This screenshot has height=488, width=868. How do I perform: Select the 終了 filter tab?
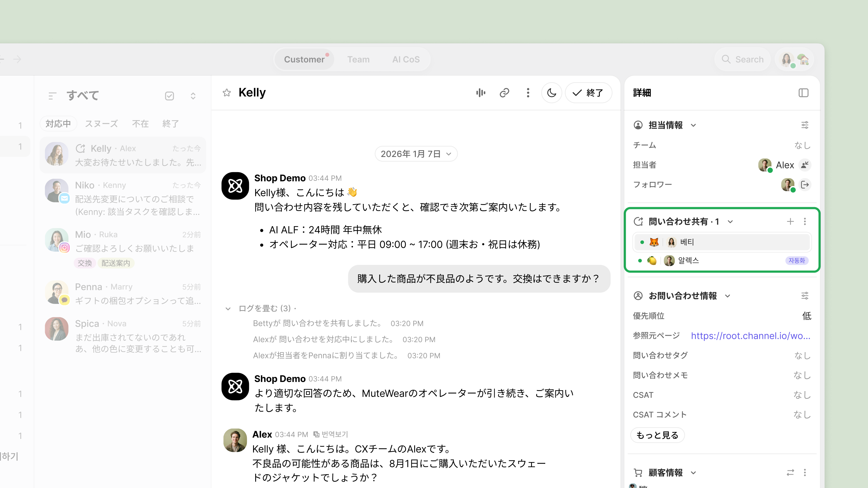(x=171, y=124)
